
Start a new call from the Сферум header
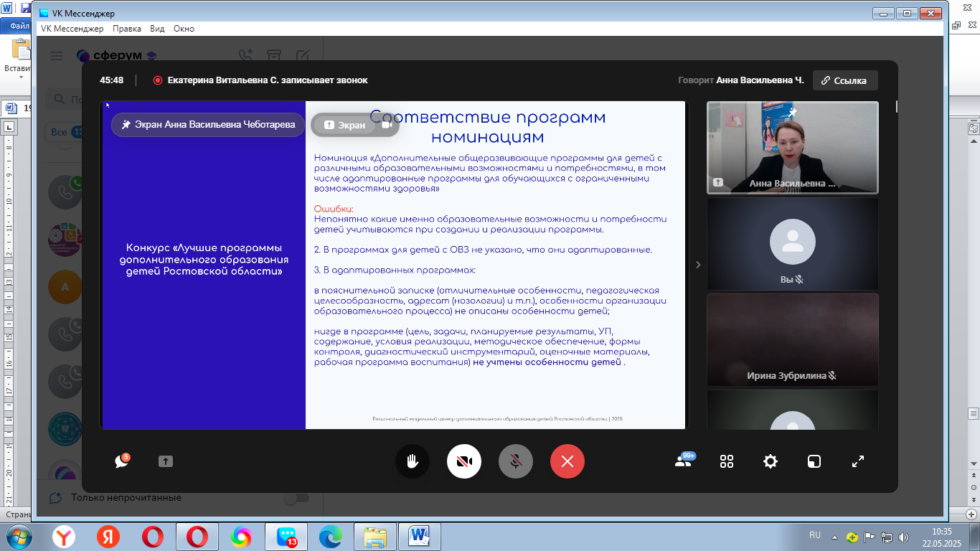pos(246,55)
